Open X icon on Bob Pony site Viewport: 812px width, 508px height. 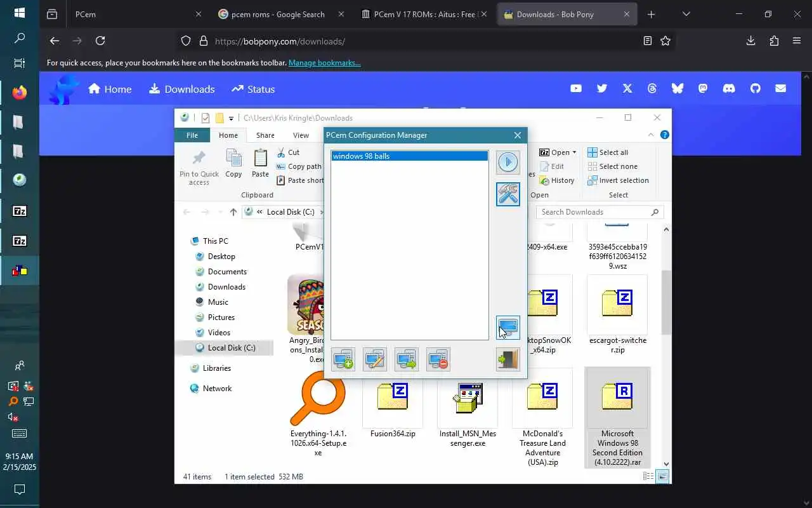(x=627, y=89)
